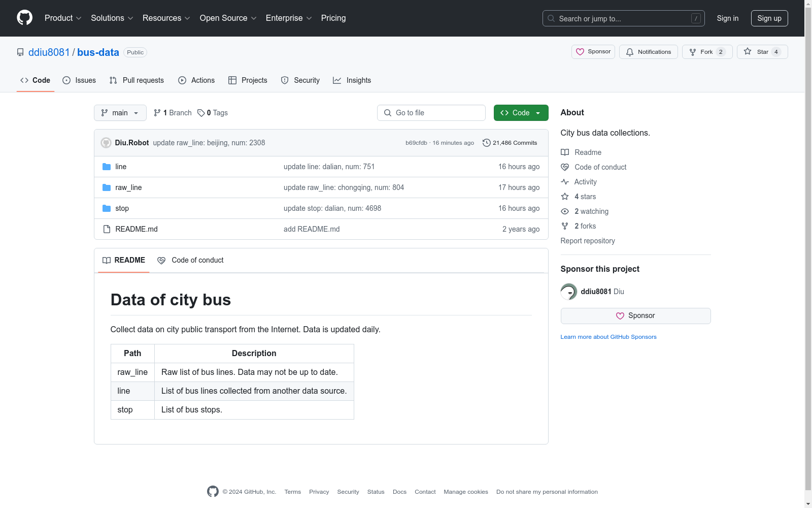This screenshot has width=812, height=508.
Task: Select the README tab
Action: (x=124, y=260)
